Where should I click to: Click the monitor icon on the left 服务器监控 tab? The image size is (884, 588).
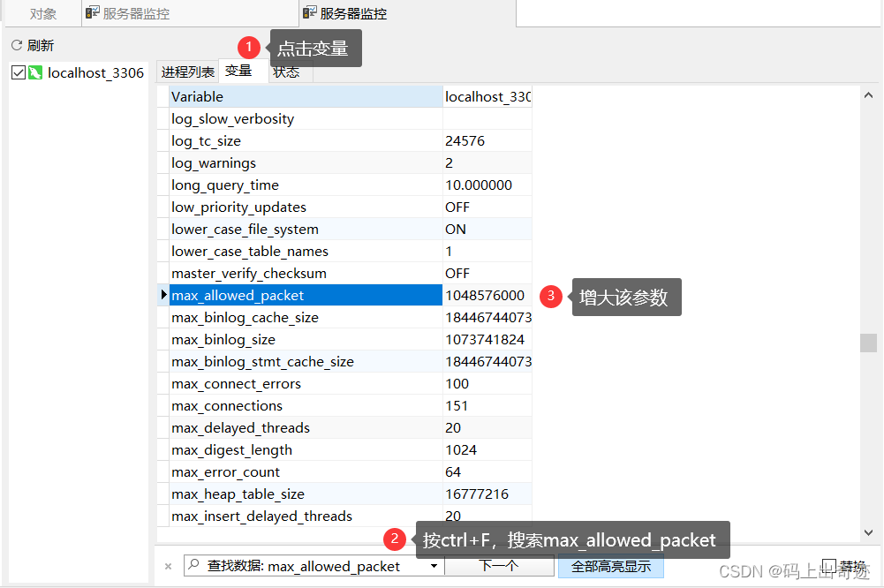click(x=94, y=12)
